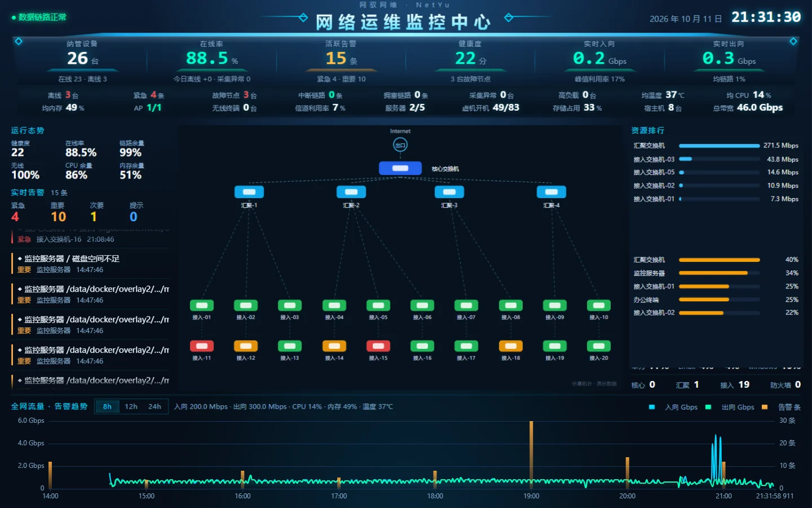Toggle the 告警 条 legend swatch
Image resolution: width=812 pixels, height=508 pixels.
pyautogui.click(x=765, y=407)
